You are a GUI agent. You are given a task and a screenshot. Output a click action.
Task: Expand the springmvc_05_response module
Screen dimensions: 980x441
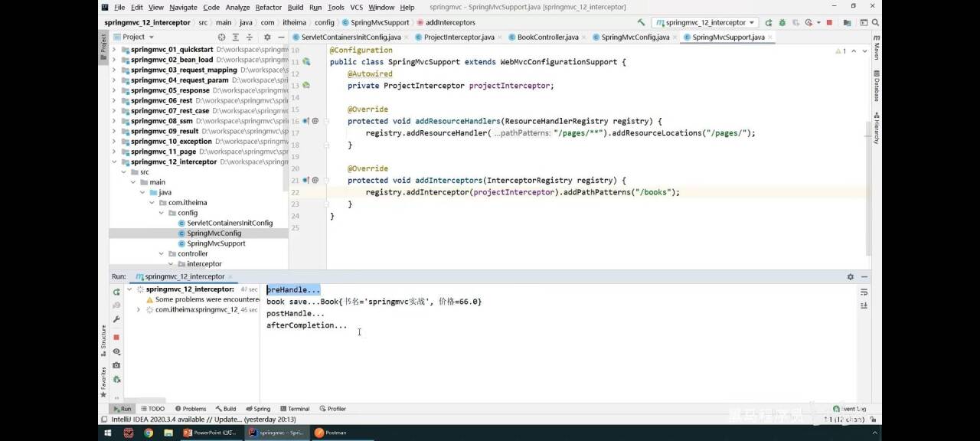(x=114, y=90)
